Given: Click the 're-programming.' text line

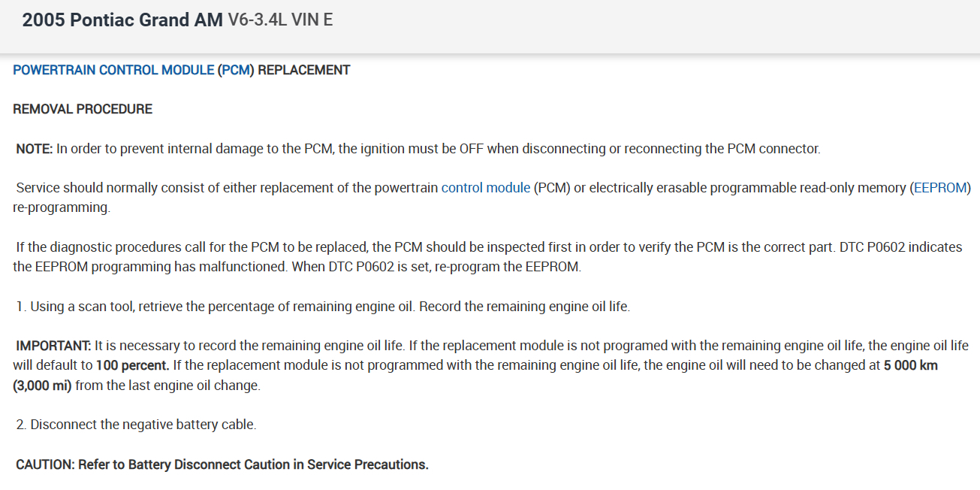Looking at the screenshot, I should tap(62, 207).
